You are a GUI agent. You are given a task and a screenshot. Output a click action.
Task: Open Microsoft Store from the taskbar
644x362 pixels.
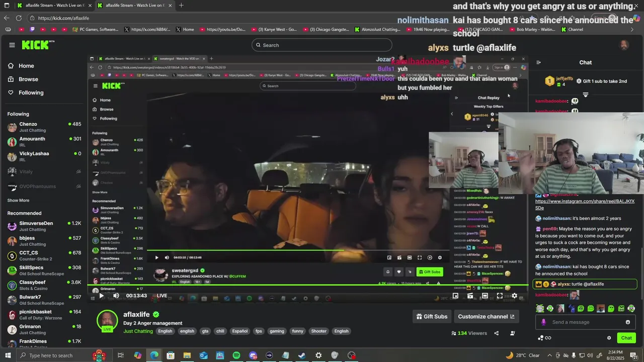[171, 355]
